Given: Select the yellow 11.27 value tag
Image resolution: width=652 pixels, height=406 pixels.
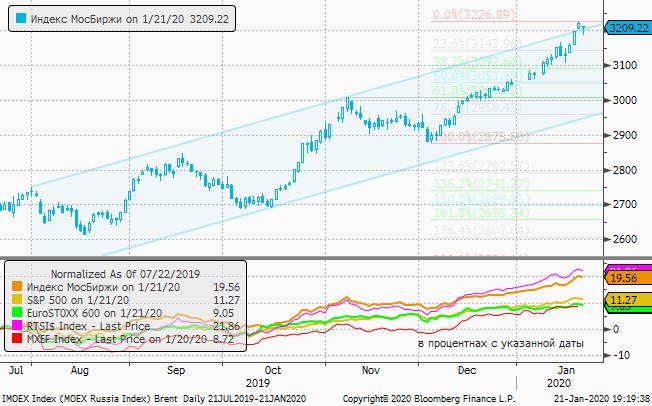Looking at the screenshot, I should coord(628,300).
